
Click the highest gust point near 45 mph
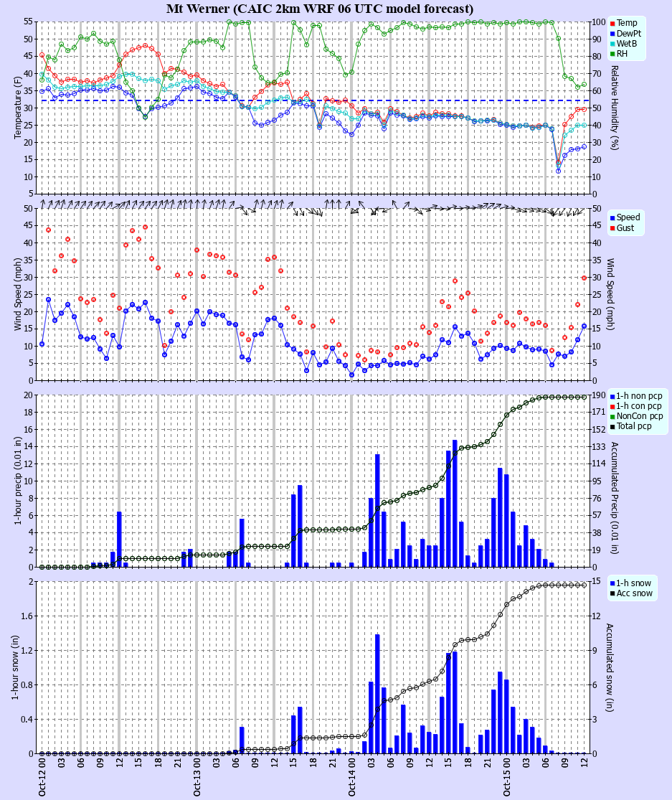coord(146,227)
